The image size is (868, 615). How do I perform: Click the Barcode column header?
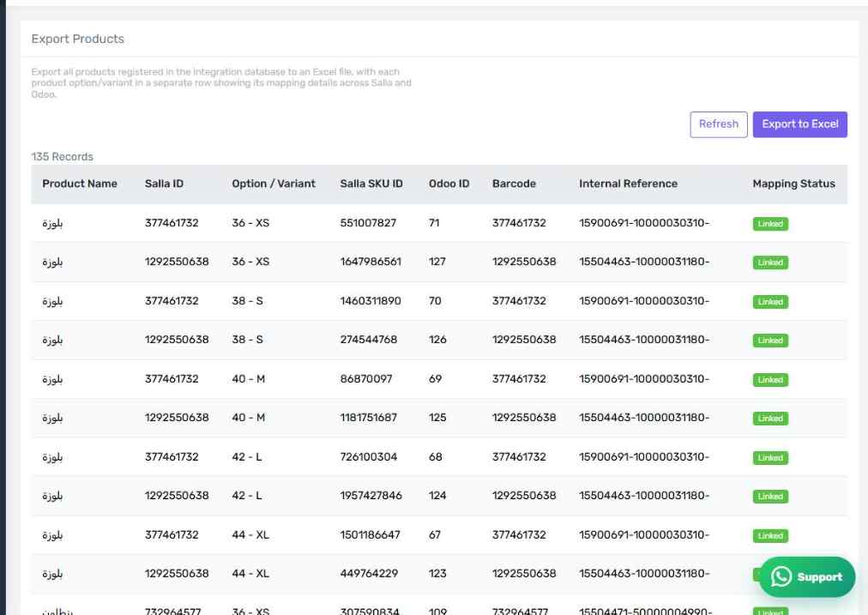[x=514, y=184]
